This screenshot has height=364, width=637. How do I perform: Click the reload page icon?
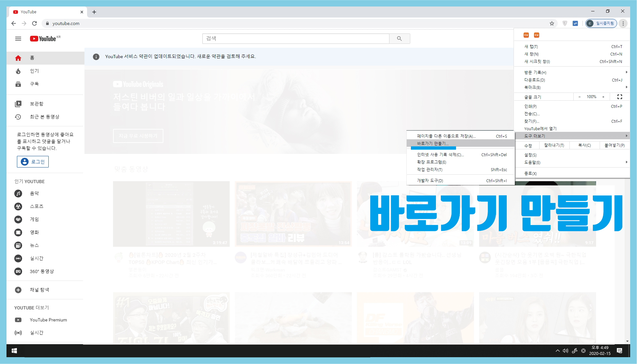tap(34, 23)
